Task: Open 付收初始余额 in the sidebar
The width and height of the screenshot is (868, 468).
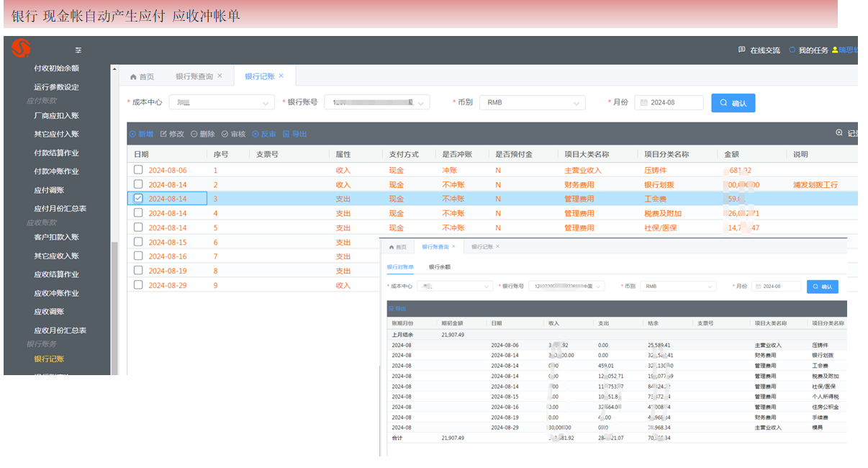Action: (x=56, y=68)
